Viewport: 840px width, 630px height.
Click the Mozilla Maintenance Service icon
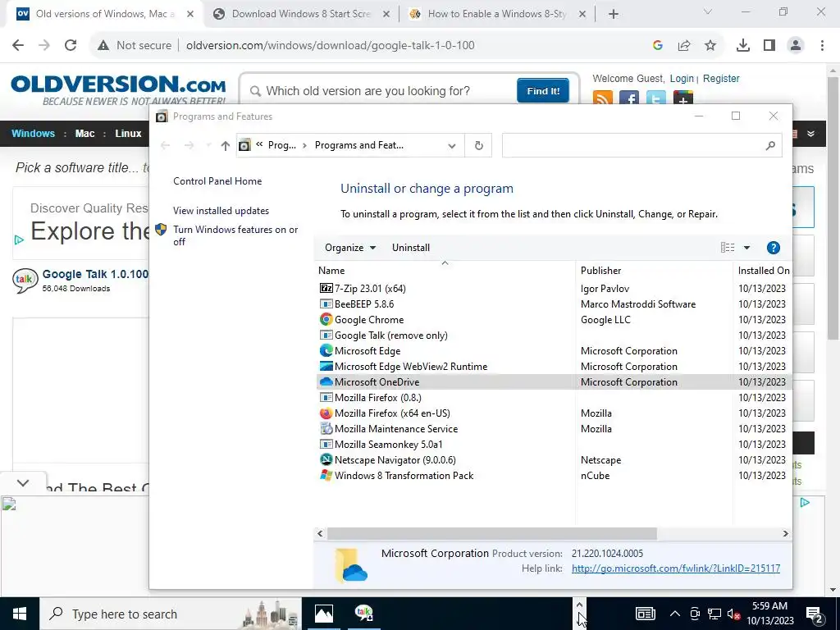326,428
